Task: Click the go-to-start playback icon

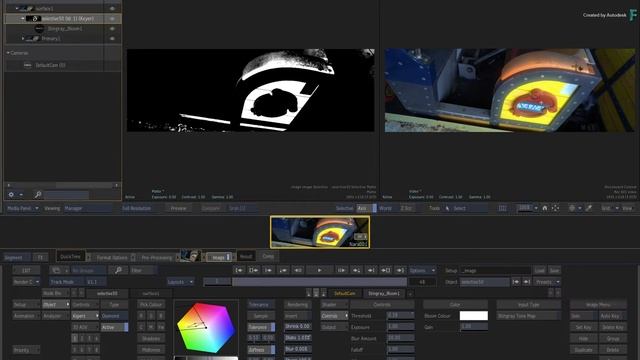Action: click(239, 270)
